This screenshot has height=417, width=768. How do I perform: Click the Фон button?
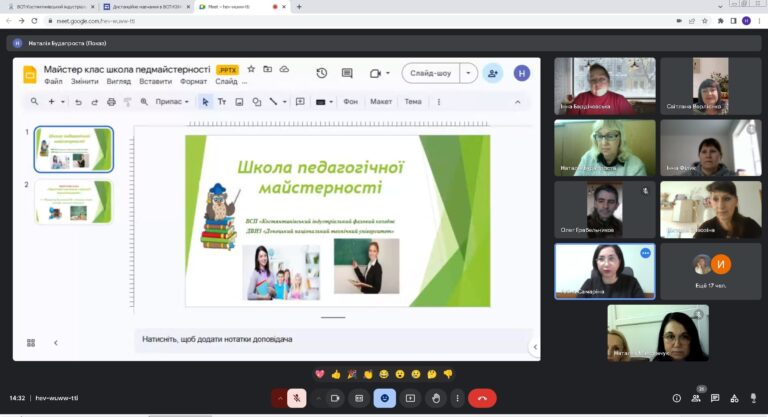click(x=351, y=102)
